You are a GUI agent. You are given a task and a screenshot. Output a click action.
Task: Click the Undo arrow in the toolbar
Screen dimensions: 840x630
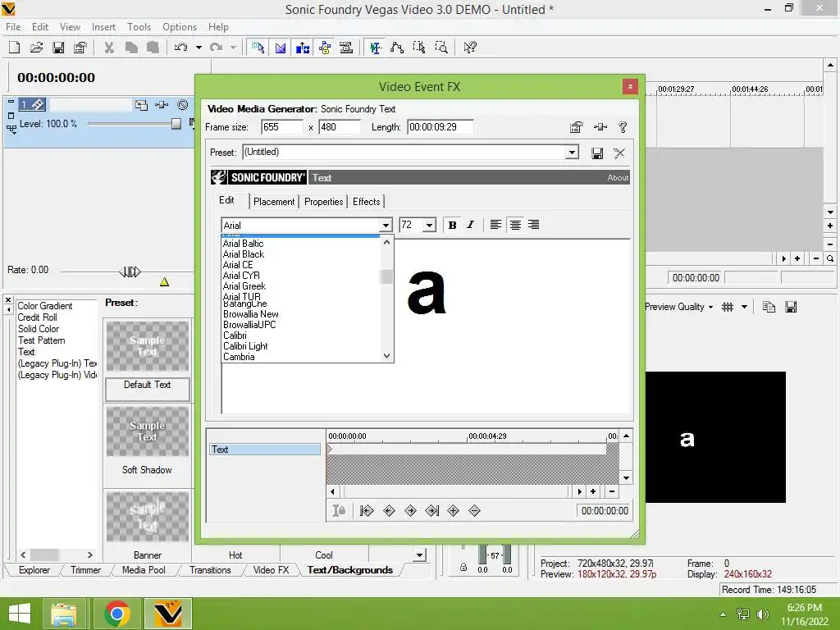pos(180,48)
